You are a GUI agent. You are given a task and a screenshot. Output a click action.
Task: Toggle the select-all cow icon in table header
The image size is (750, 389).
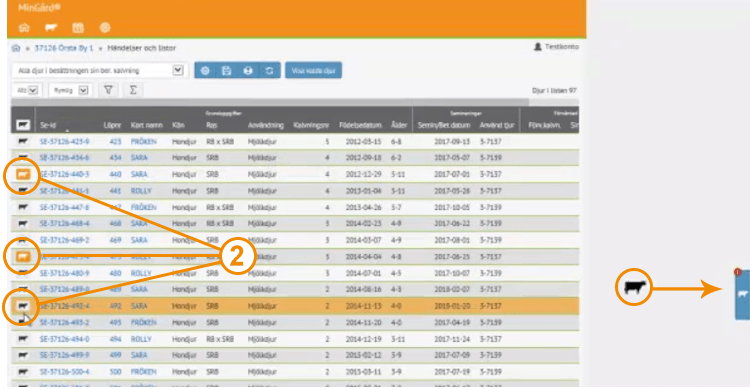click(x=23, y=125)
